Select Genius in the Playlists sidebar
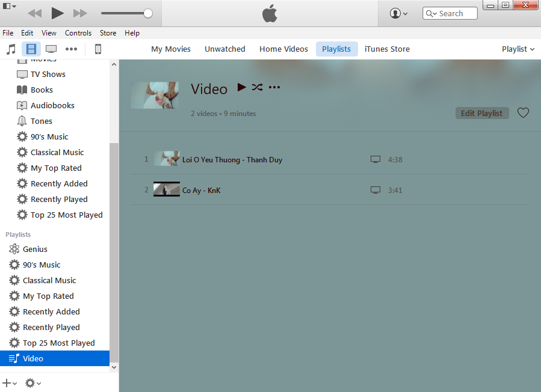 click(x=35, y=249)
